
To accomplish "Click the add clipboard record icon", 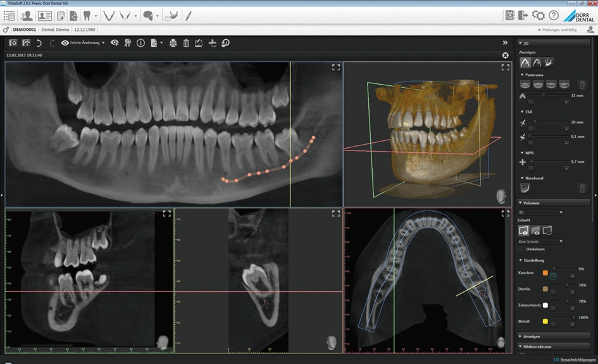I will [x=61, y=16].
